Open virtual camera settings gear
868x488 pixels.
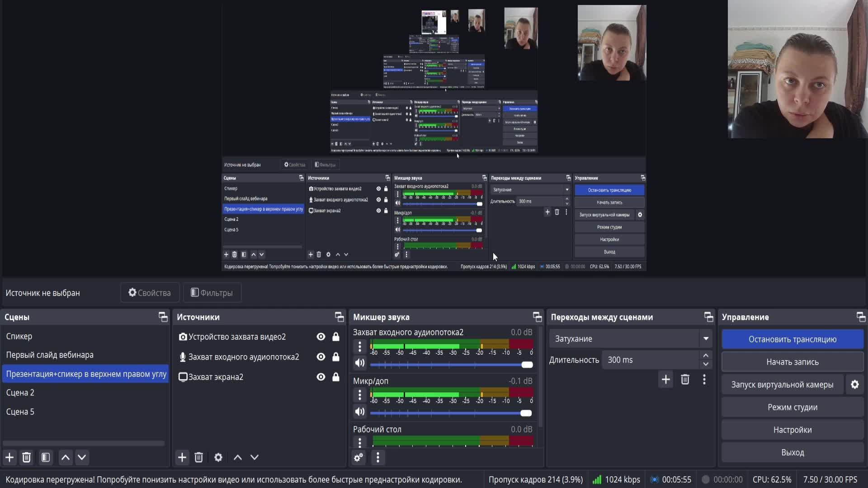click(855, 385)
